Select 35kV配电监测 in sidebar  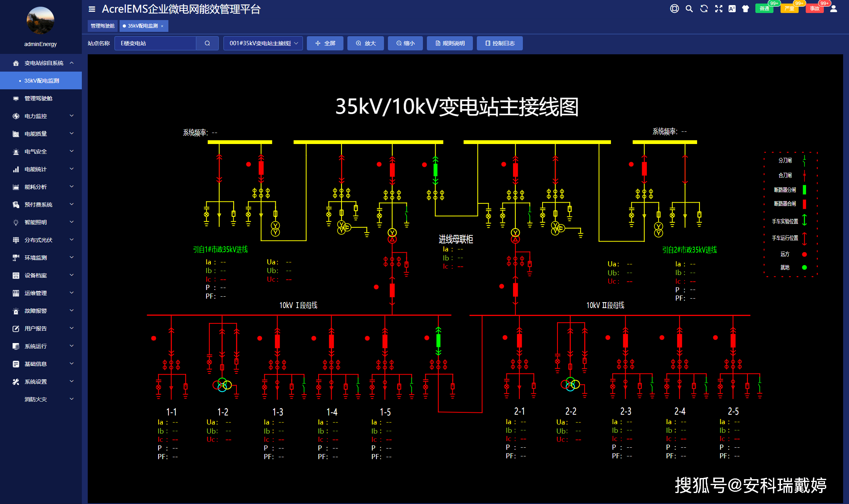[x=41, y=81]
